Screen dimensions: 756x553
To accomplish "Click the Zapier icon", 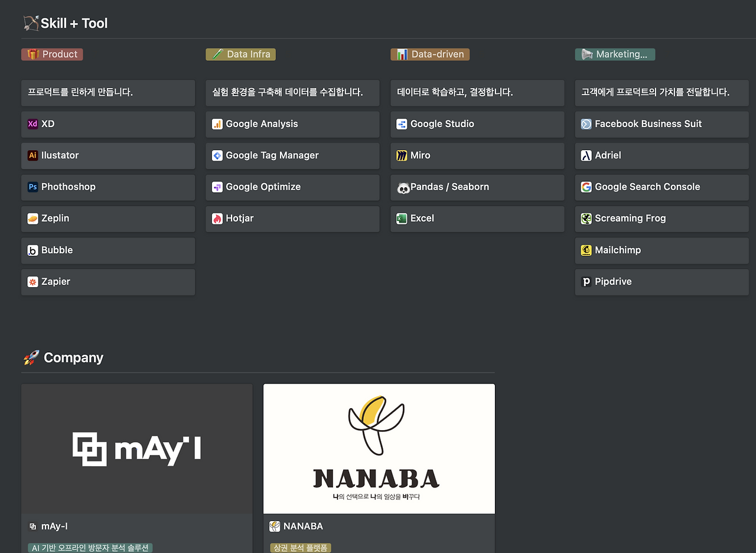I will [32, 282].
